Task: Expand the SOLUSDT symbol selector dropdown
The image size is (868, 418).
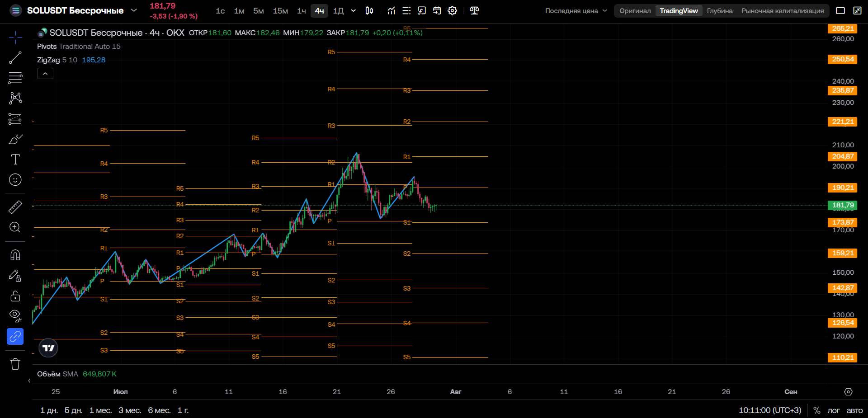Action: coord(134,10)
